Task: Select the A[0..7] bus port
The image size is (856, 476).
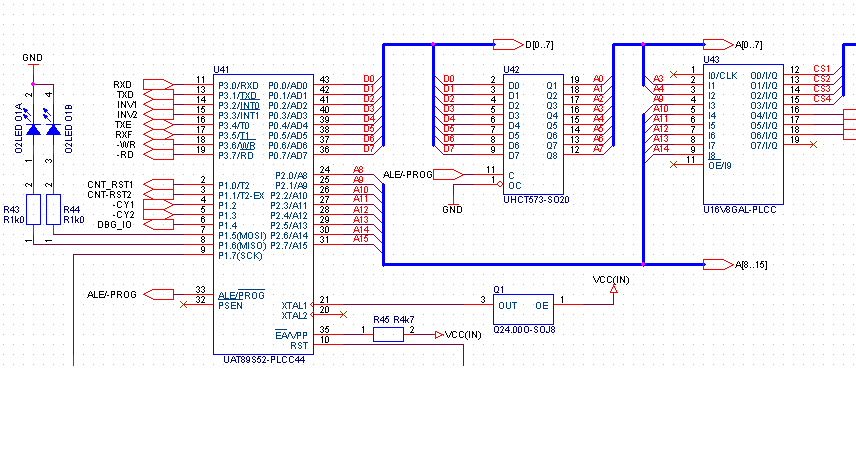Action: coord(718,44)
